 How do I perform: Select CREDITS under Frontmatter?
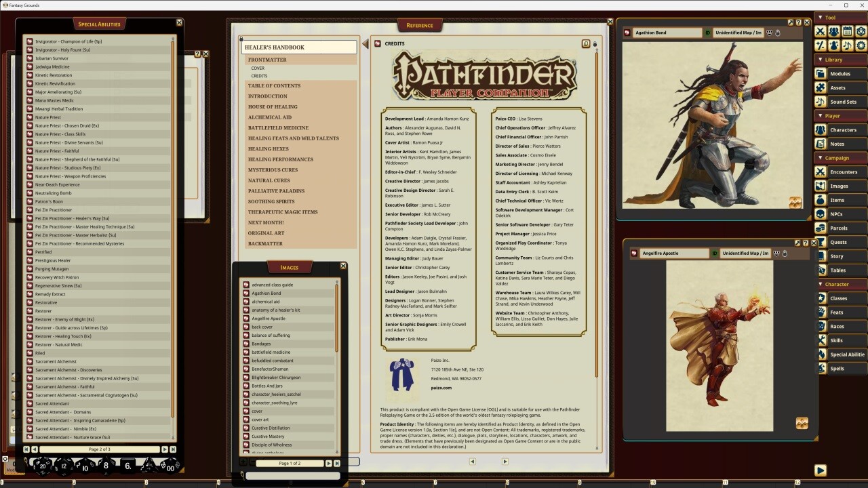click(x=259, y=75)
